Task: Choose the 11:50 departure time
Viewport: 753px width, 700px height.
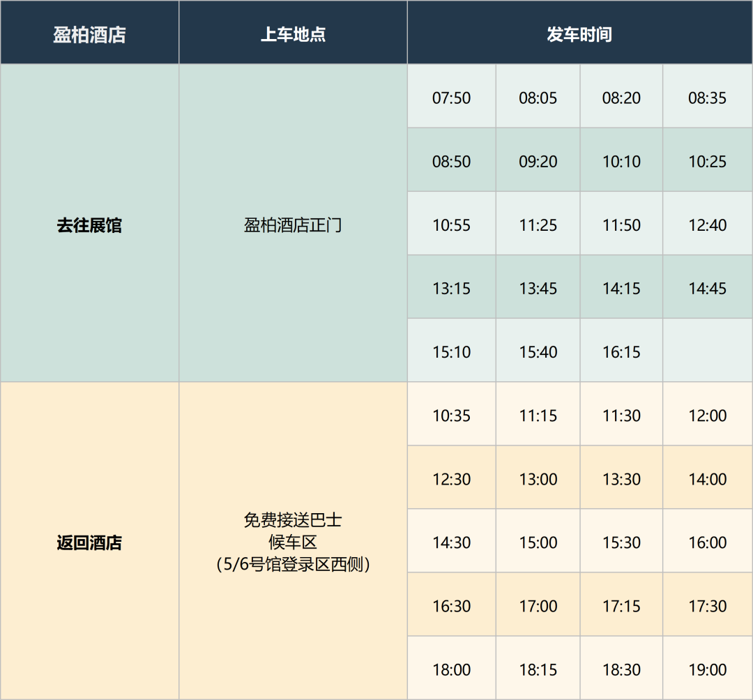Action: [x=621, y=223]
